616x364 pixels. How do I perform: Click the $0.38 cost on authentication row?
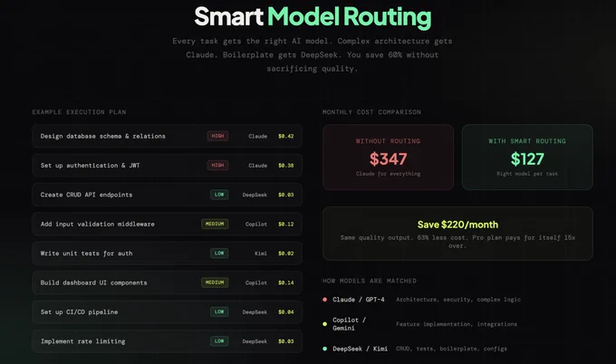[x=286, y=166]
